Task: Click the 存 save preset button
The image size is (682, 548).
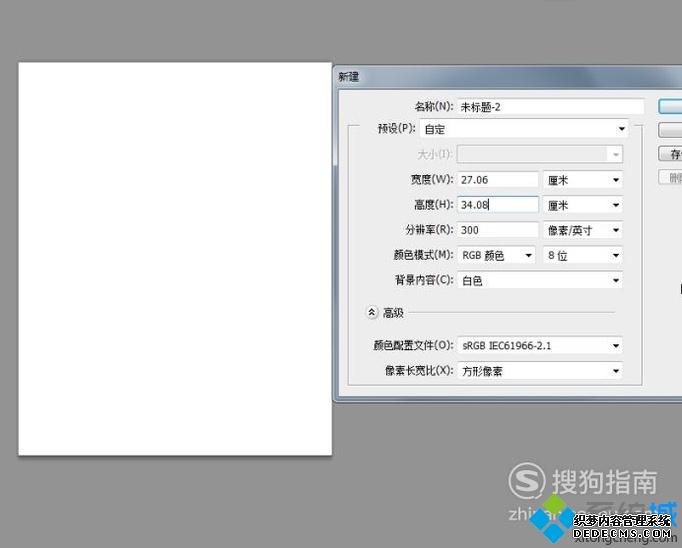Action: coord(670,154)
